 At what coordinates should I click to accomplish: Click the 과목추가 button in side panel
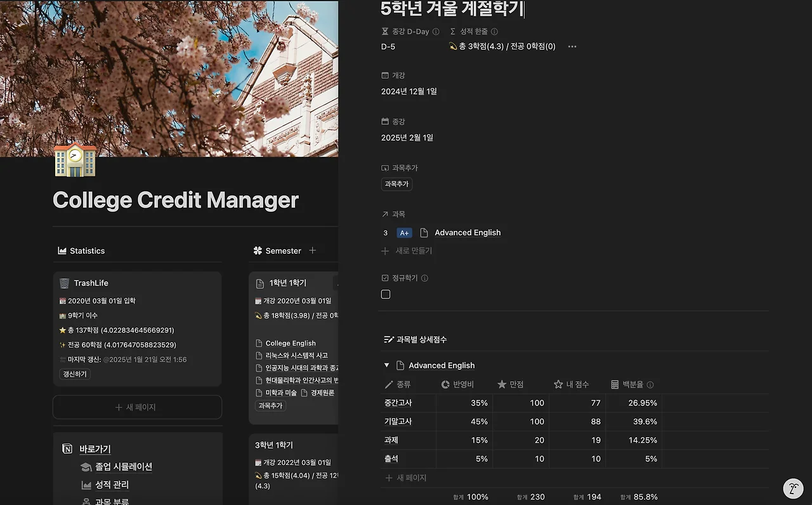396,184
